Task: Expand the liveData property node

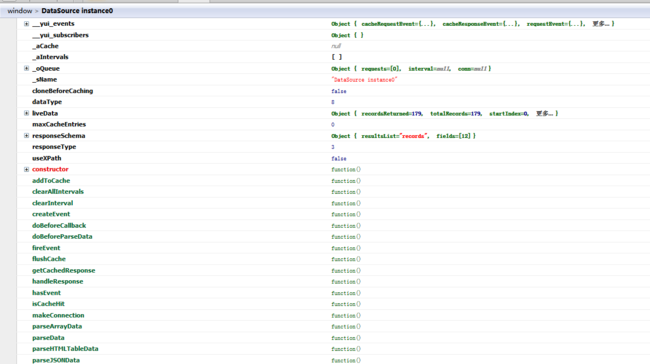Action: point(26,113)
